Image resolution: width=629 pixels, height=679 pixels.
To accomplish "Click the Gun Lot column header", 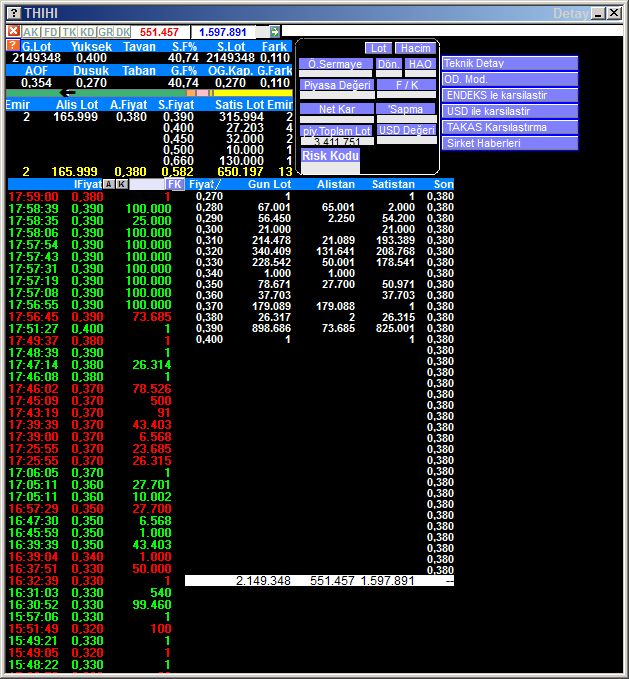I will (269, 184).
